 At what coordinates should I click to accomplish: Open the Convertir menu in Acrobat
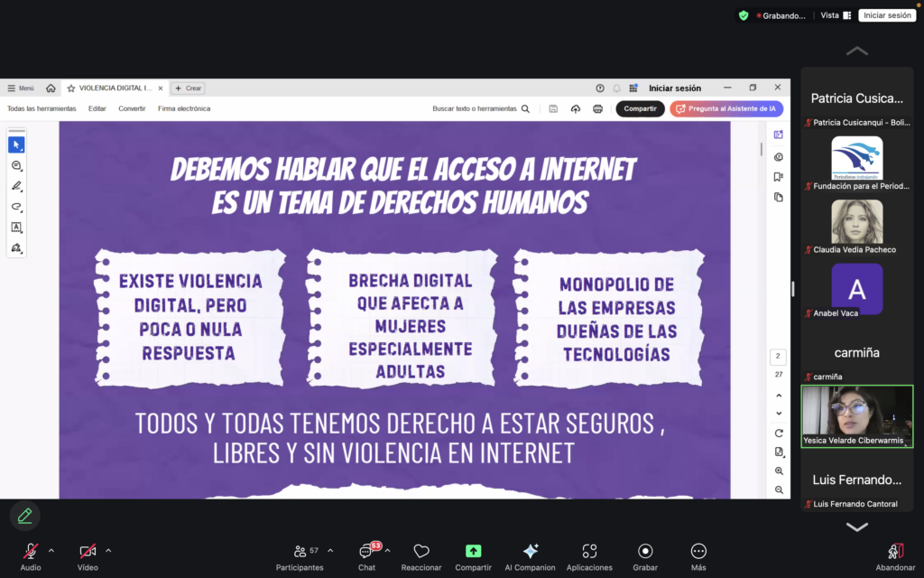pos(132,108)
